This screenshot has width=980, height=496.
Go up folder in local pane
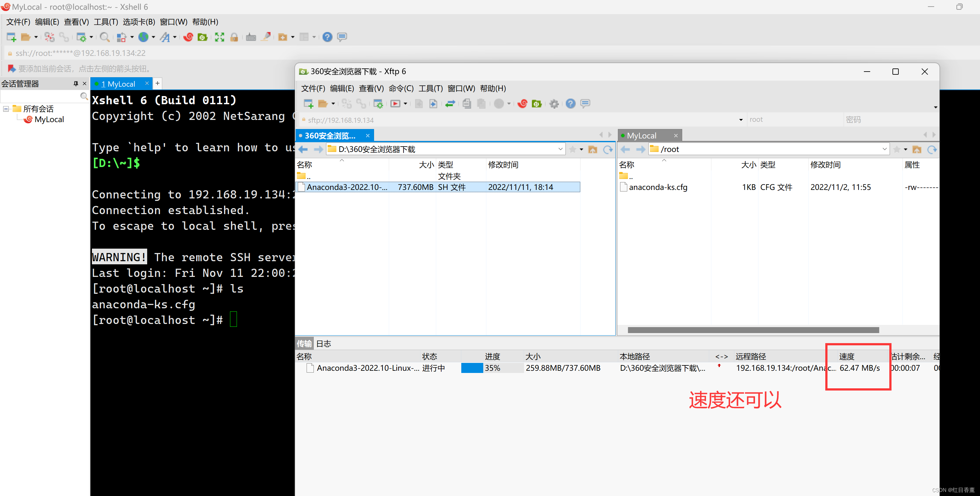[x=593, y=149]
